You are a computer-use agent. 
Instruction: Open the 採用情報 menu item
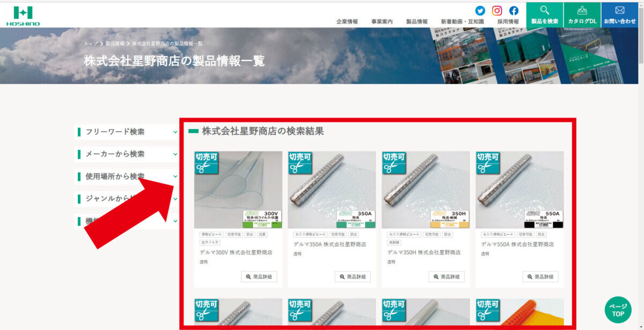508,21
